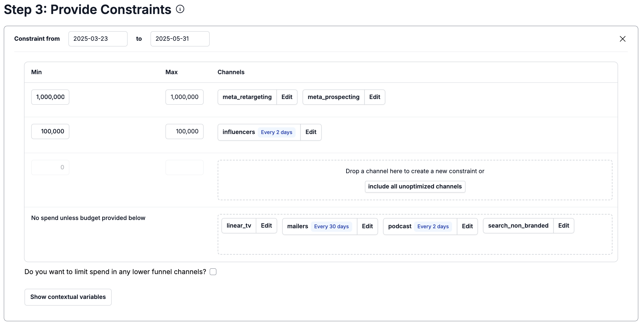
Task: Open the Constraint from start date field
Action: tap(98, 39)
